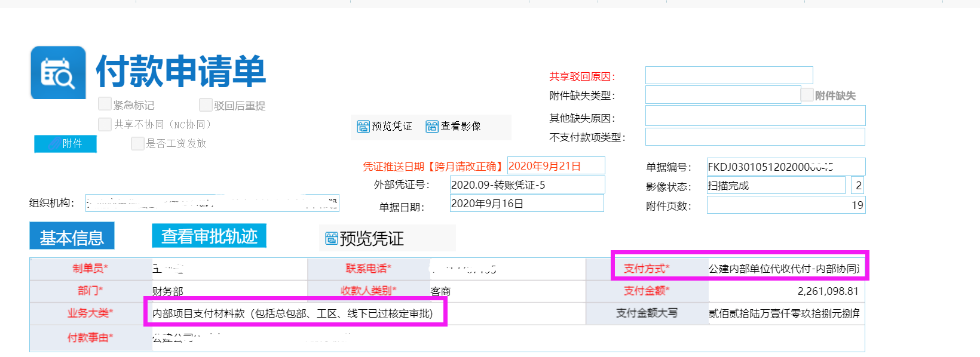The width and height of the screenshot is (980, 357).
Task: Click the 预览凭证 icon in the toolbar
Action: 363,127
